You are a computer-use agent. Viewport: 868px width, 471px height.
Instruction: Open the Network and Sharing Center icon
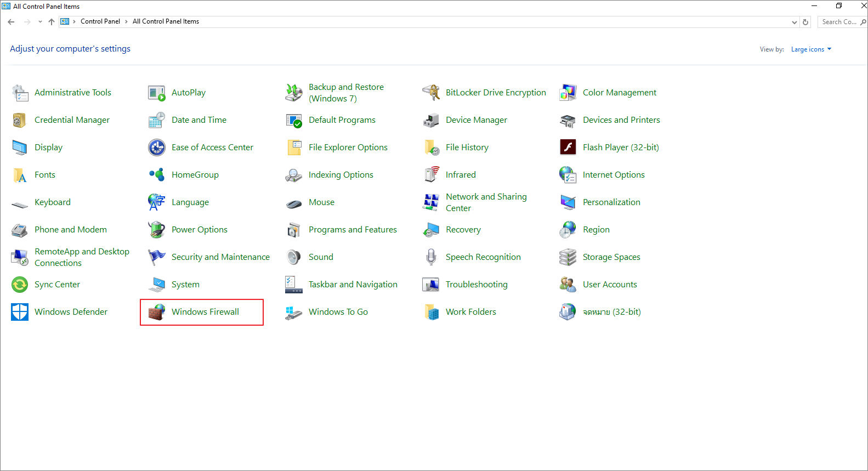click(x=431, y=202)
